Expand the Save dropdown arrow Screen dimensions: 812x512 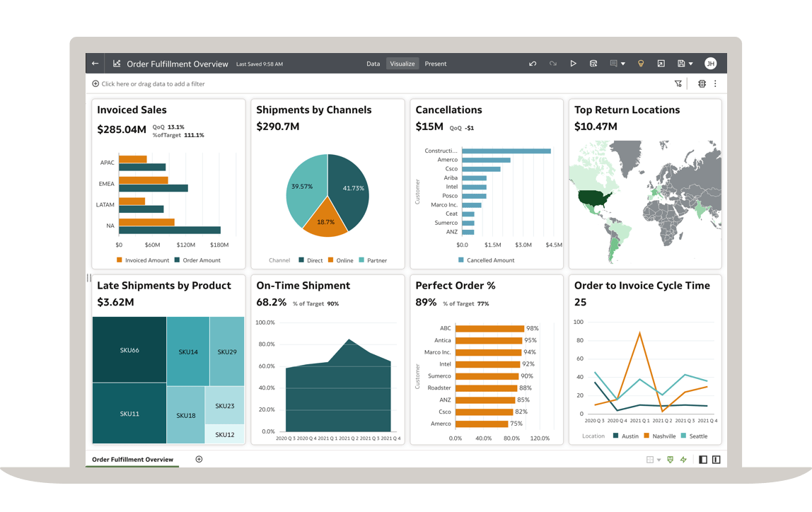(690, 64)
